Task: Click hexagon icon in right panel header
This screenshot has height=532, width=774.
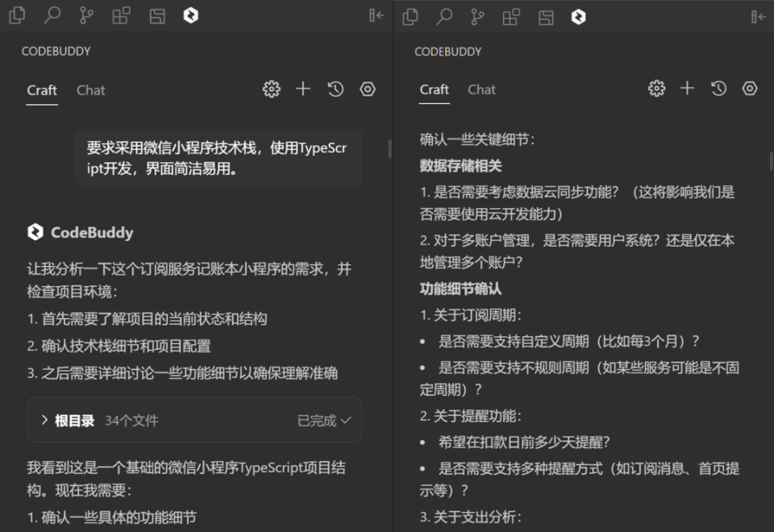Action: (x=750, y=89)
